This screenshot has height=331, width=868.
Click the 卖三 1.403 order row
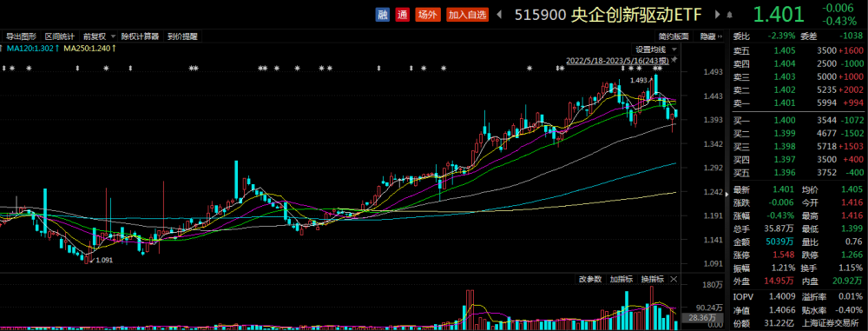pos(798,76)
